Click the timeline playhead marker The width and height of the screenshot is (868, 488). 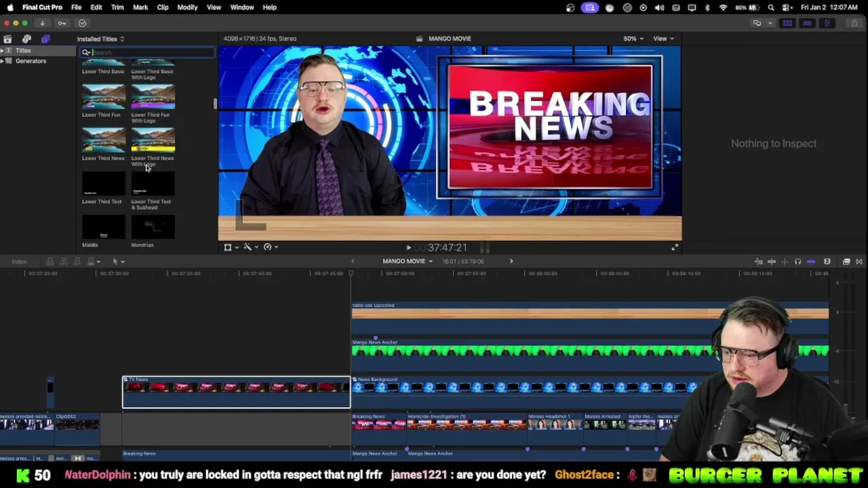point(351,274)
